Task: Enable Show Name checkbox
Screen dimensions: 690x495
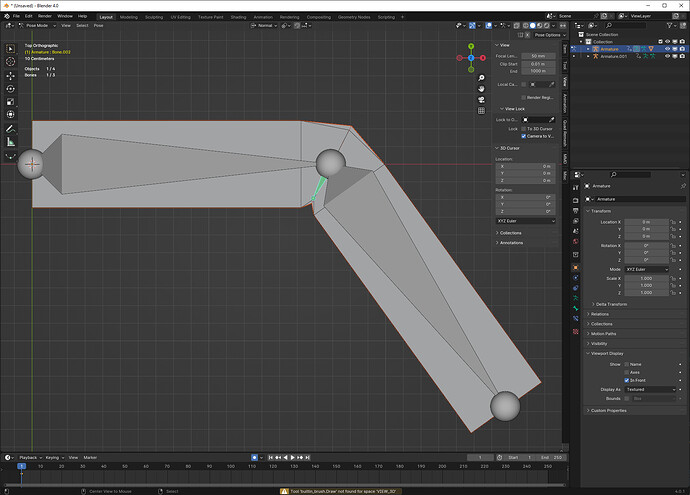Action: 627,364
